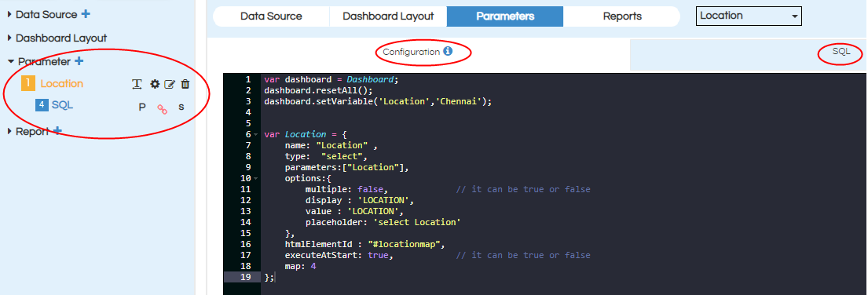Open the gear settings for Location parameter

click(x=155, y=84)
